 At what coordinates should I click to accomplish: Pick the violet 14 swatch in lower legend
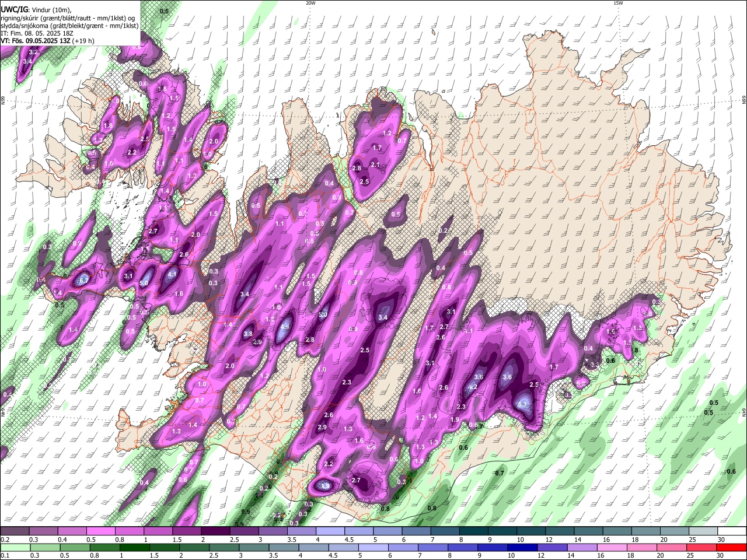(582, 548)
